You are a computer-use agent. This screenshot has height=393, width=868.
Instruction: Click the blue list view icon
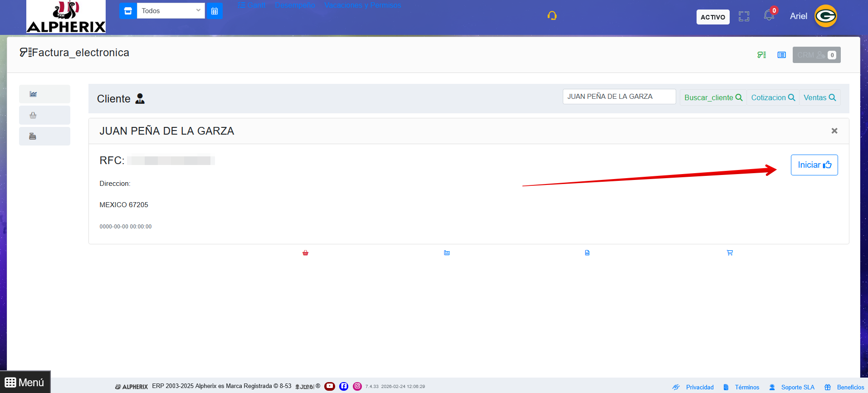pyautogui.click(x=781, y=55)
